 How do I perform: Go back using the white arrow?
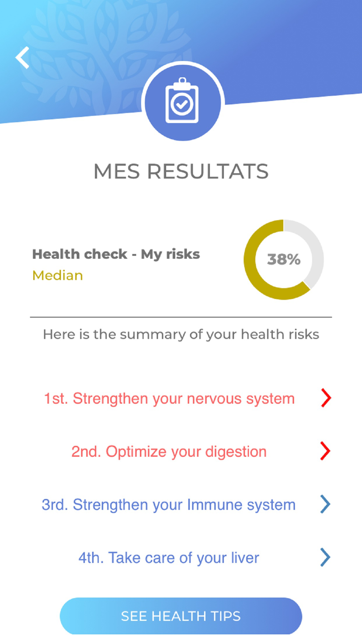(22, 58)
